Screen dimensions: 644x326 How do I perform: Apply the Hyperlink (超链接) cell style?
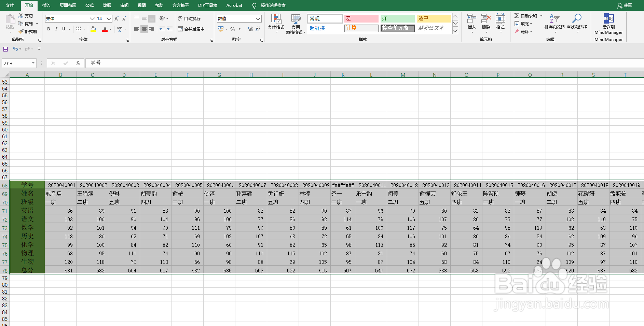pyautogui.click(x=325, y=28)
